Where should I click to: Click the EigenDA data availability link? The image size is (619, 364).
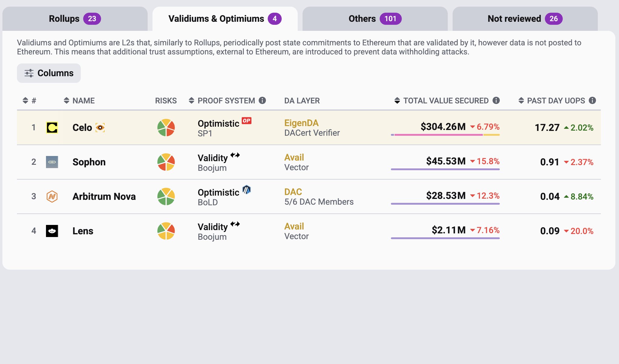tap(301, 123)
